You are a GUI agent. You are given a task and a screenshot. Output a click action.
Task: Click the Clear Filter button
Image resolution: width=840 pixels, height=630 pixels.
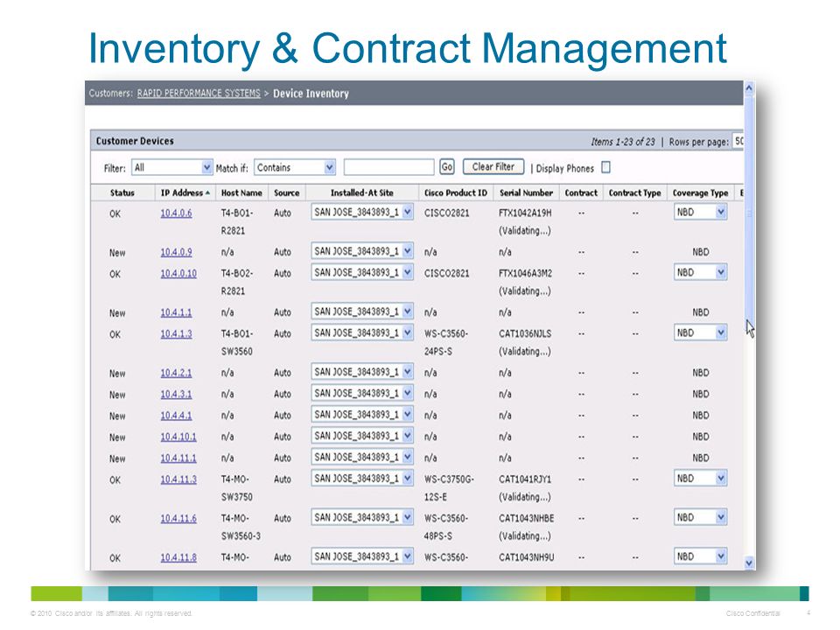point(493,166)
